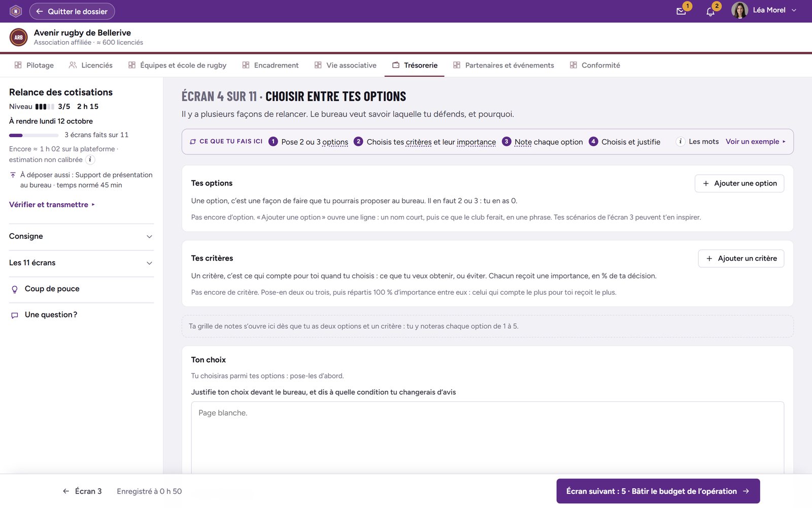Switch to the Encadrement tab

point(270,65)
